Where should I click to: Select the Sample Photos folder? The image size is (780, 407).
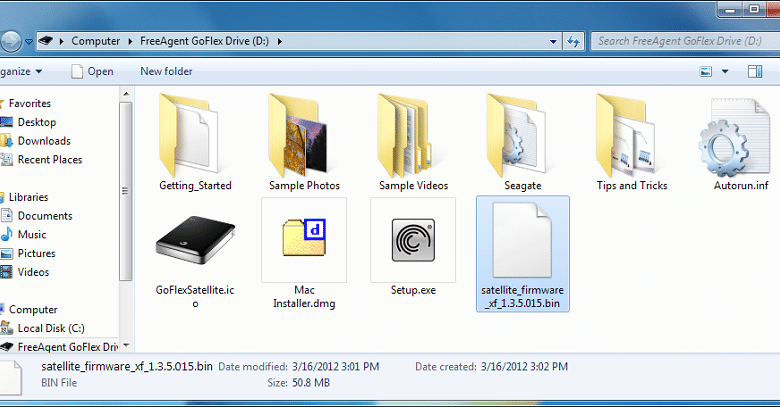click(304, 143)
